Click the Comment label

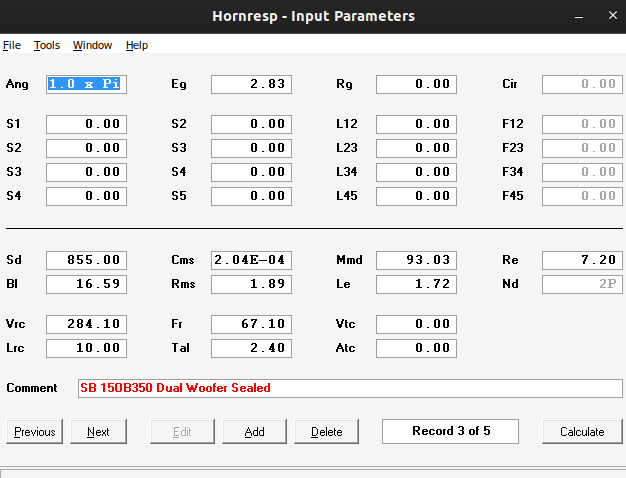point(32,388)
